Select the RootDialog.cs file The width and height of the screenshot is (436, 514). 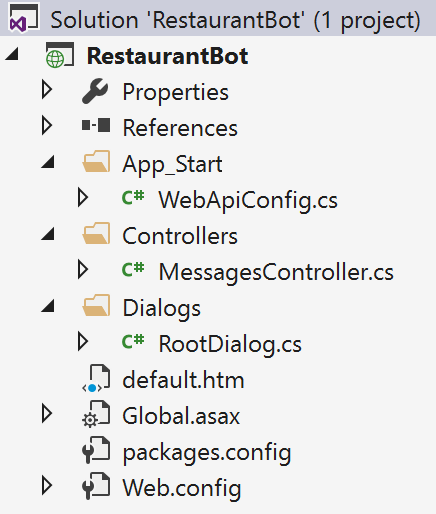[230, 344]
